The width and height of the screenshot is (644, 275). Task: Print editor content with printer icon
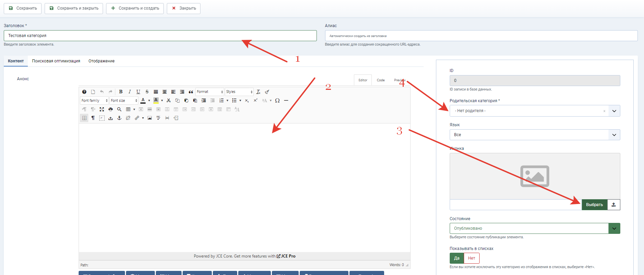111,109
